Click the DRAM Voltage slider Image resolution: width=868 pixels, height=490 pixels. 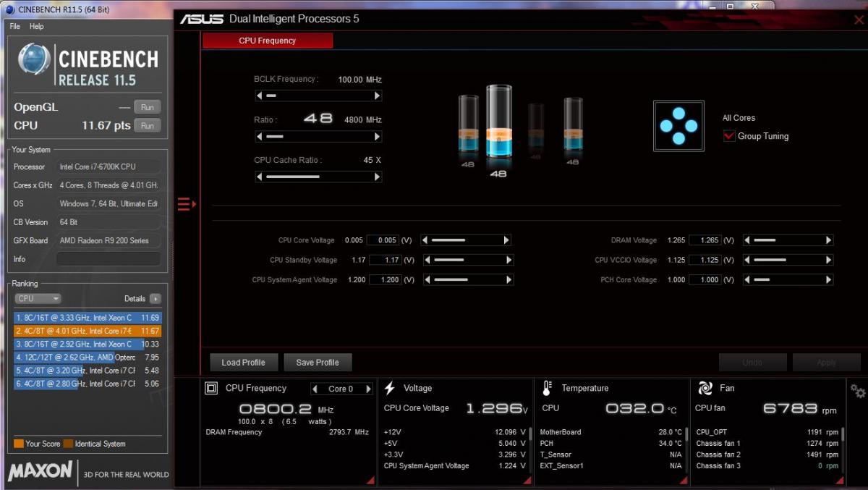788,240
